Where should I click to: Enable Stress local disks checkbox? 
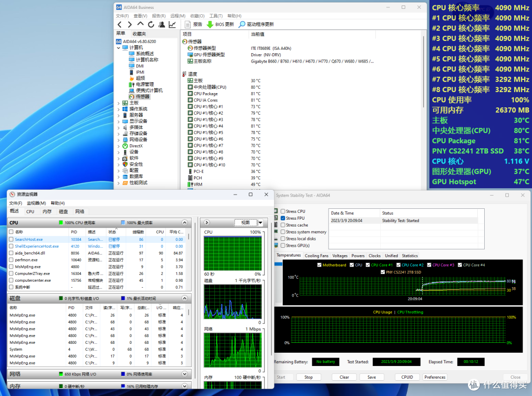pyautogui.click(x=283, y=238)
